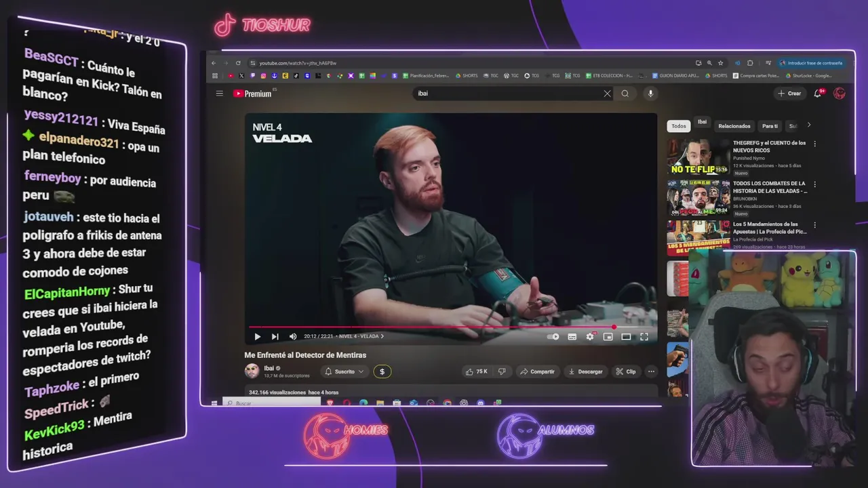Open options menu for THEGREFG video
Viewport: 868px width, 488px height.
[814, 144]
